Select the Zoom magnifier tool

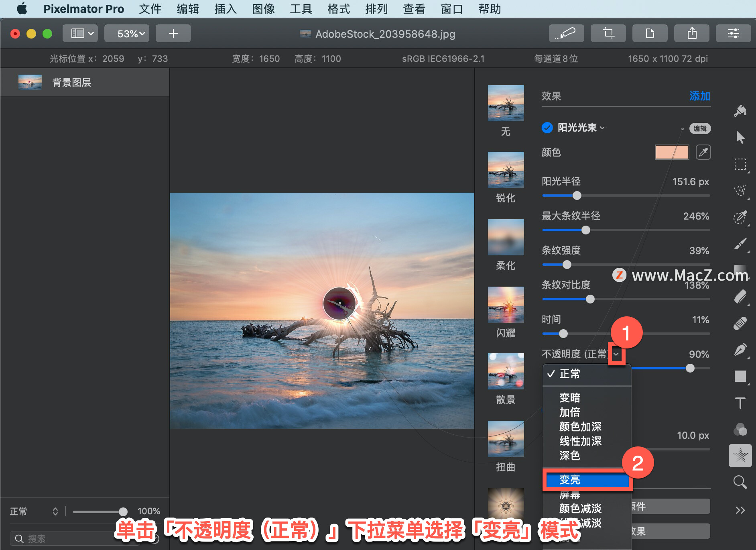pos(740,482)
